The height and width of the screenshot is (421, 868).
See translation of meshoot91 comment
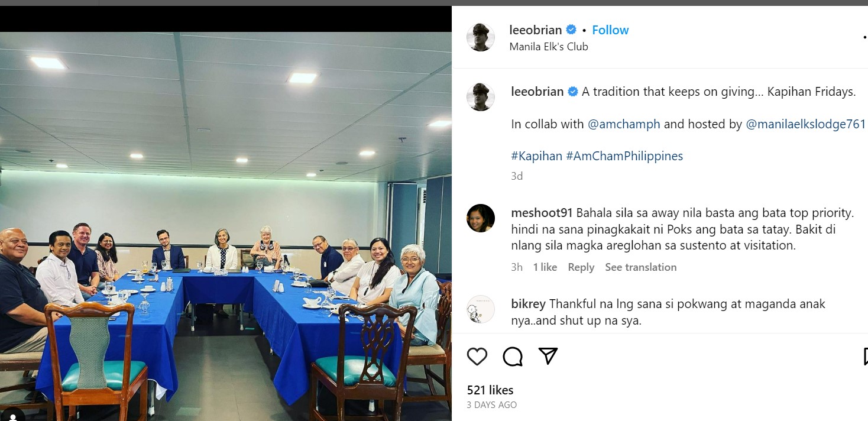640,267
